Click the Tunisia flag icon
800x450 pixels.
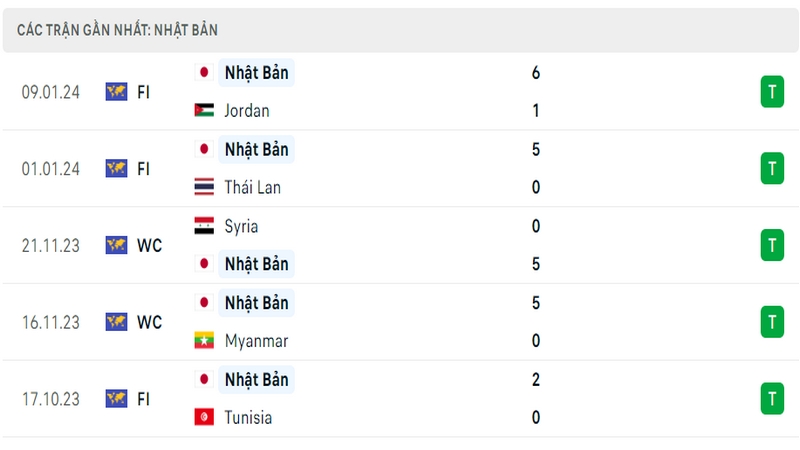point(204,417)
